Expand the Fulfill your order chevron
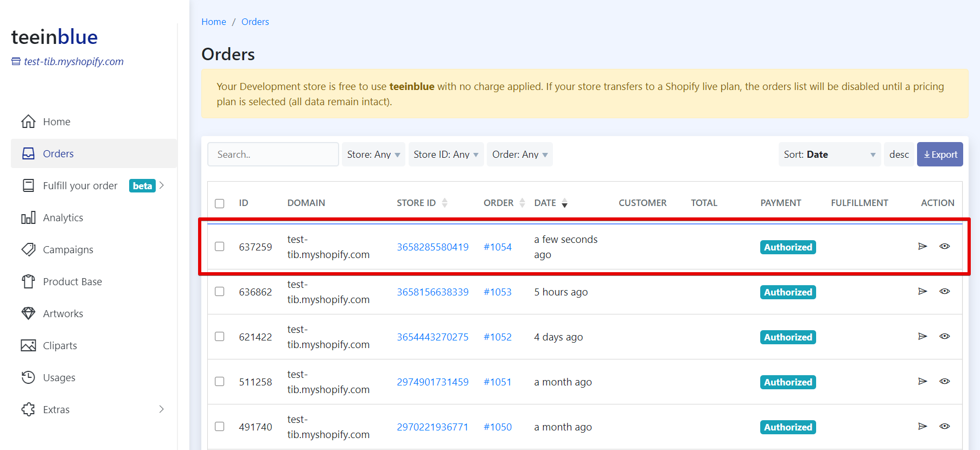Screen dimensions: 980x450 161,185
